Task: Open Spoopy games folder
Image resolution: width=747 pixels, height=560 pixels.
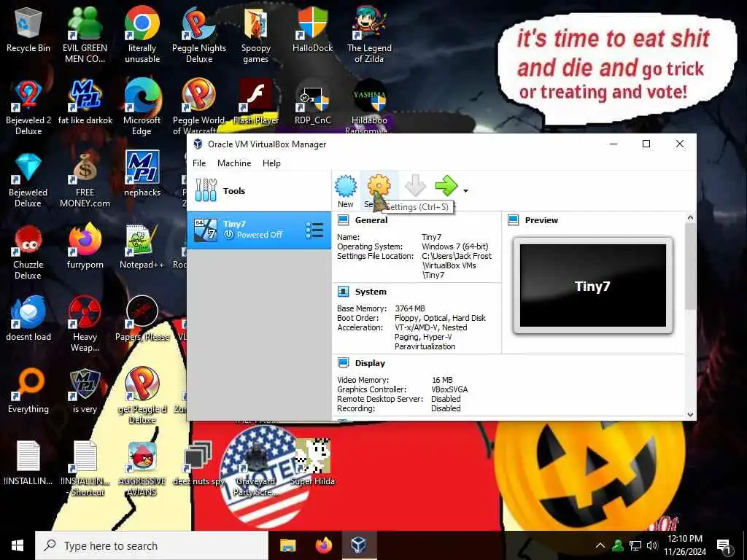Action: coord(256,35)
